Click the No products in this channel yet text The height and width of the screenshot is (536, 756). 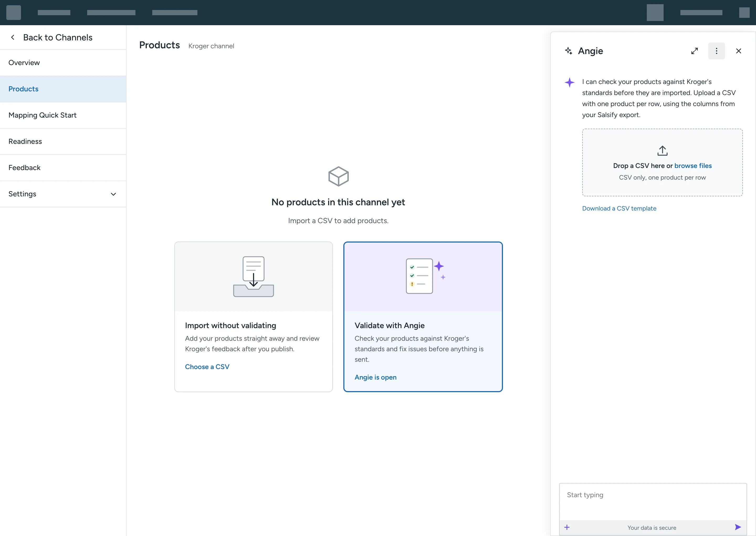point(338,202)
